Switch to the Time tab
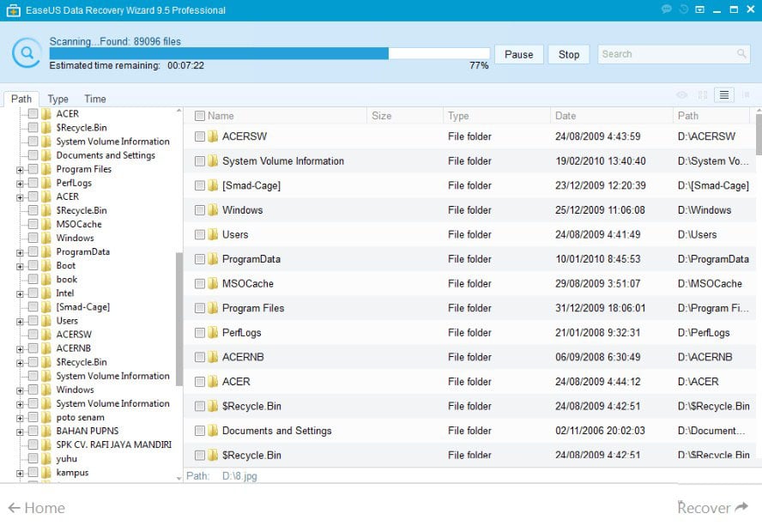This screenshot has height=532, width=762. pos(94,99)
